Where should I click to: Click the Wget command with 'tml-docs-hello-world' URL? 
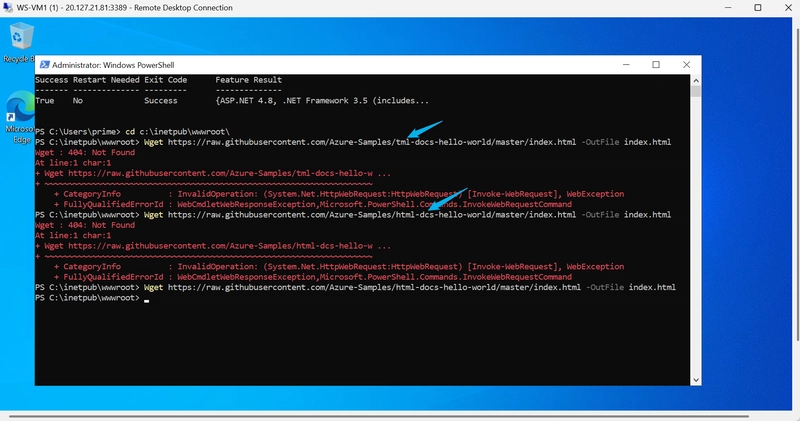[407, 142]
